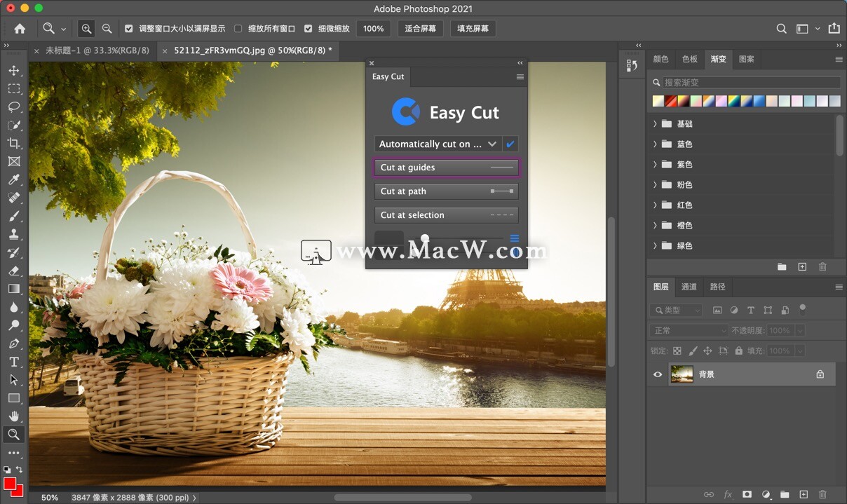This screenshot has width=847, height=504.
Task: Toggle lock image pixels brush icon
Action: tap(693, 350)
